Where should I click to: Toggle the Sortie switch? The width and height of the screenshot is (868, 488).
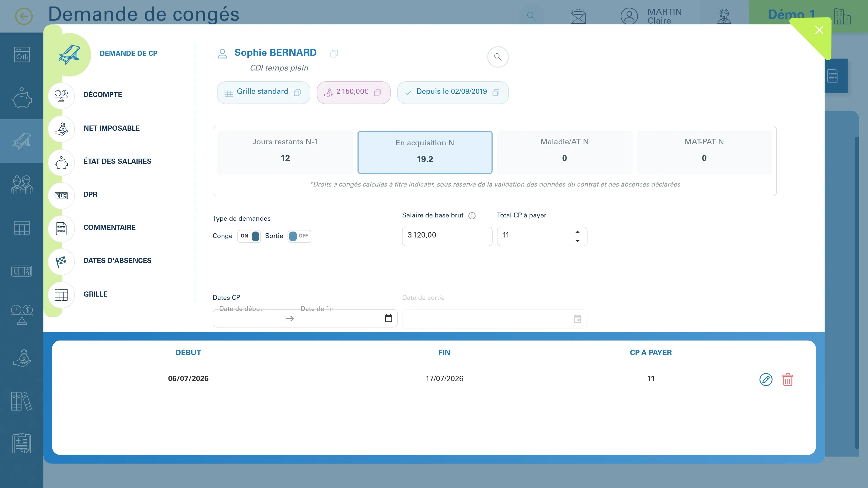tap(299, 236)
